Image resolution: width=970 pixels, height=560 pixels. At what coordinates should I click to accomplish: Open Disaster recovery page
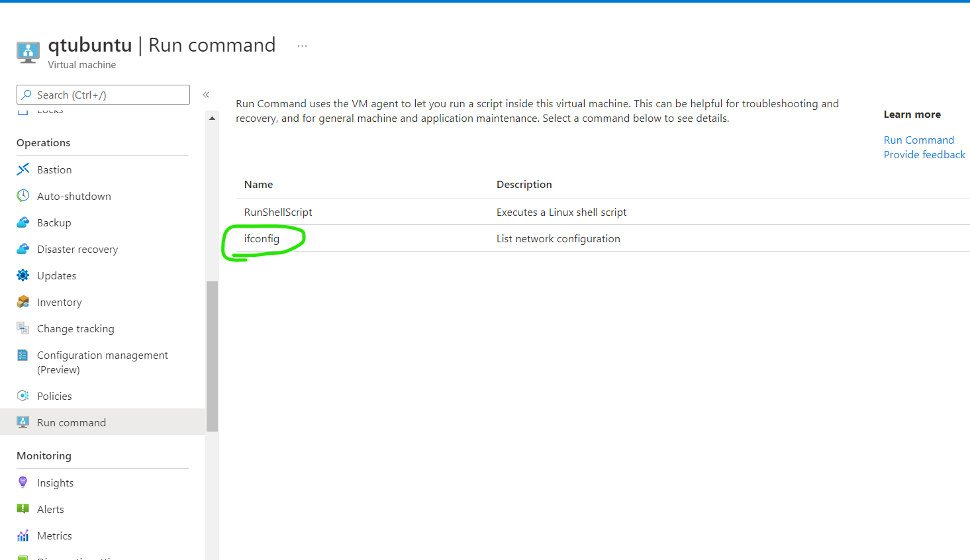tap(77, 249)
